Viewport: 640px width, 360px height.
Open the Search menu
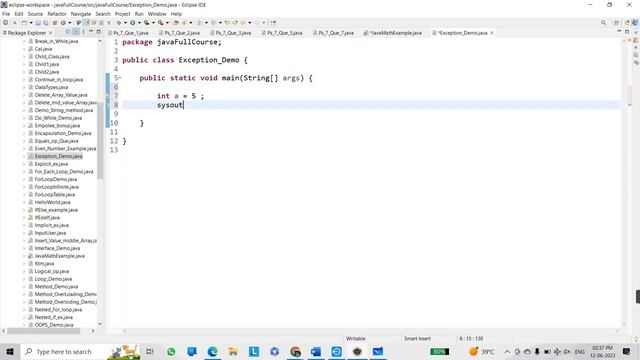(103, 14)
